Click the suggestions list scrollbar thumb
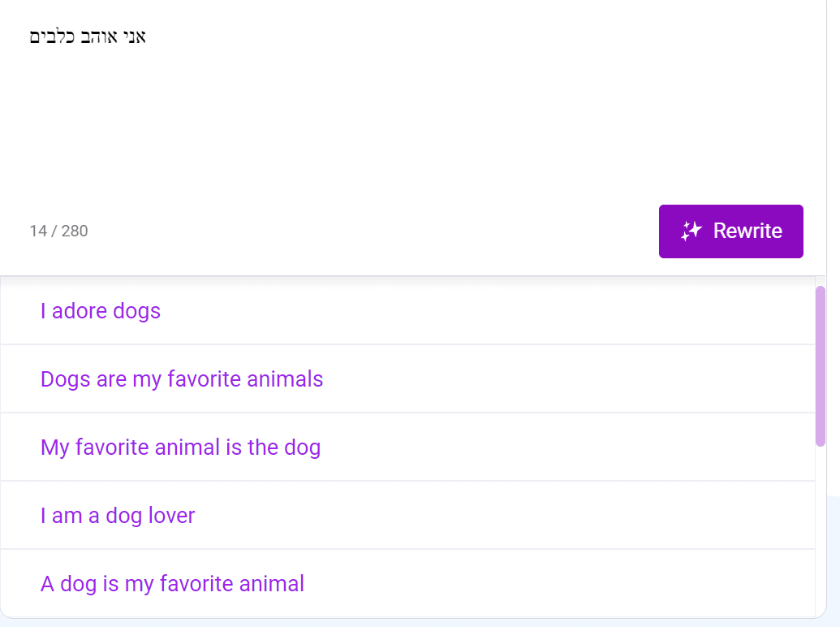The width and height of the screenshot is (840, 627). 821,366
